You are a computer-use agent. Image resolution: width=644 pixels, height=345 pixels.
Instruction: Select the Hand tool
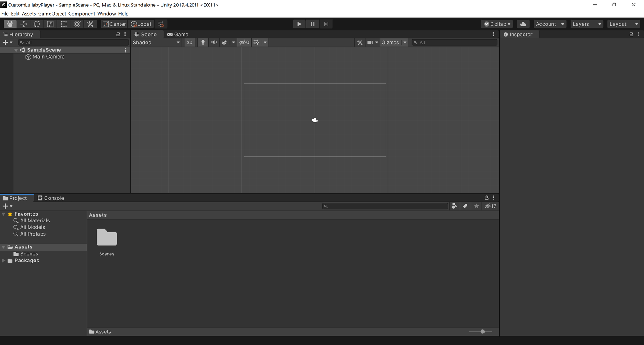pyautogui.click(x=10, y=24)
